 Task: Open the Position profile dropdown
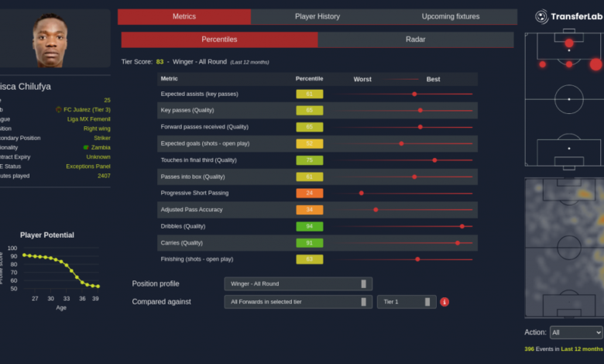coord(298,284)
